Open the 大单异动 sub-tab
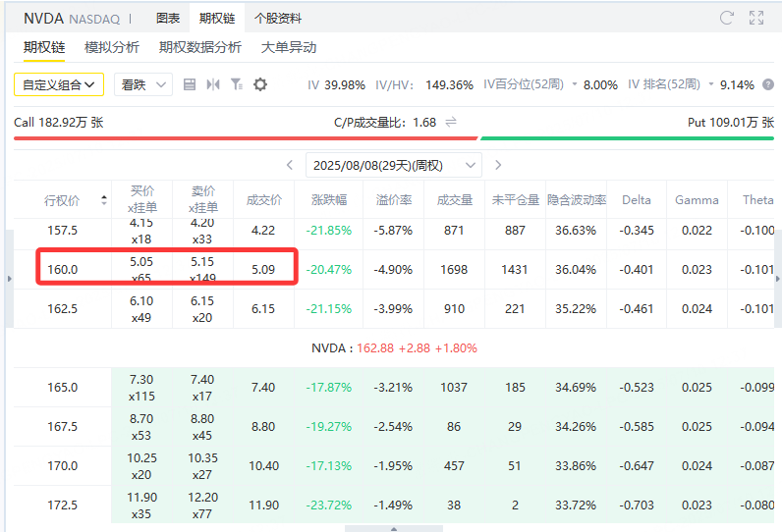This screenshot has height=532, width=782. click(x=289, y=47)
